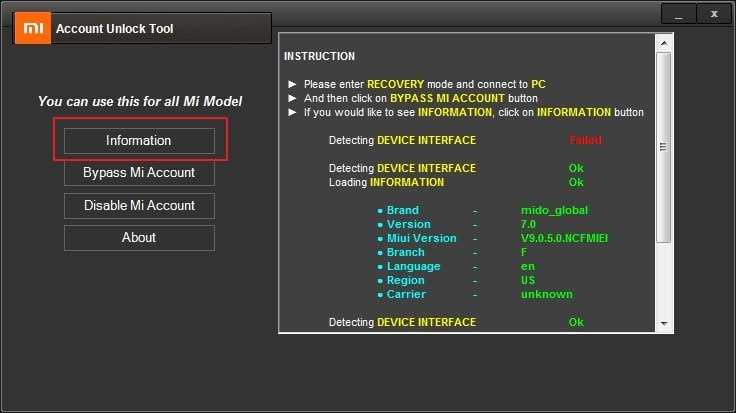Viewport: 736px width, 413px height.
Task: Click the INSTRUCTION heading text
Action: (319, 56)
